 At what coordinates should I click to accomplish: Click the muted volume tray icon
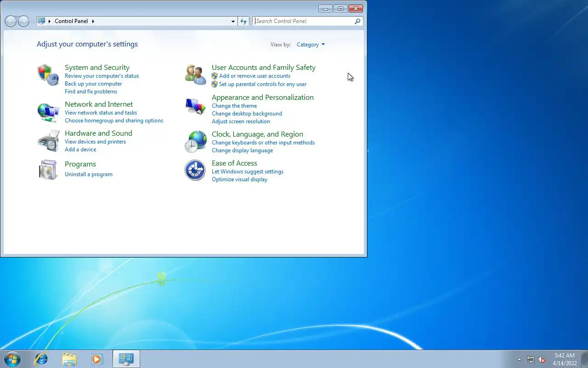coord(542,360)
